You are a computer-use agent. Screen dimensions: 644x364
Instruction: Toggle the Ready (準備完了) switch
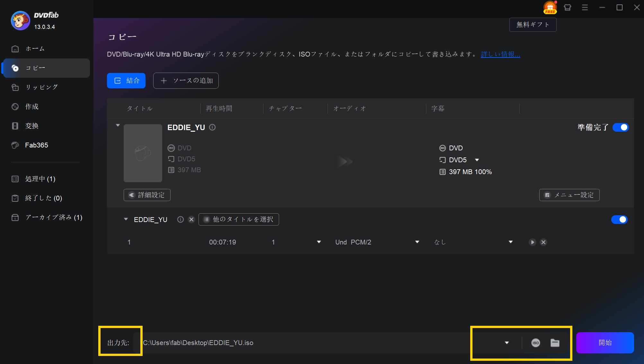(x=621, y=128)
